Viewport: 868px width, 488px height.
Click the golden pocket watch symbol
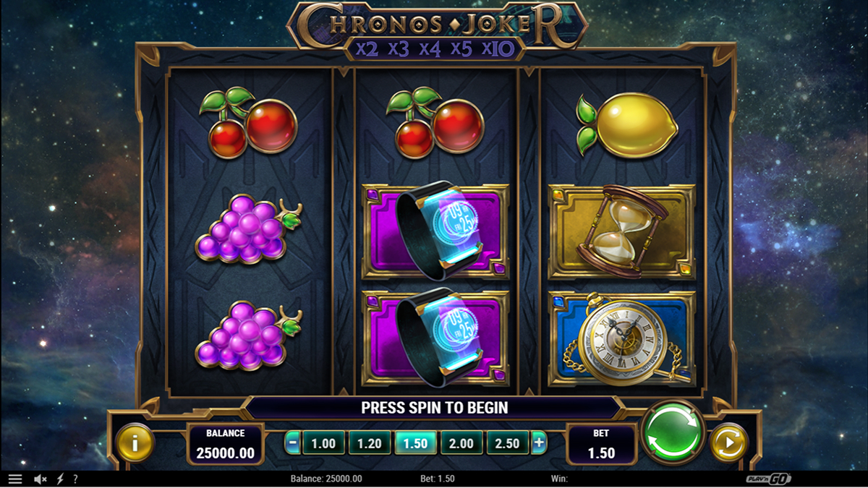point(622,339)
